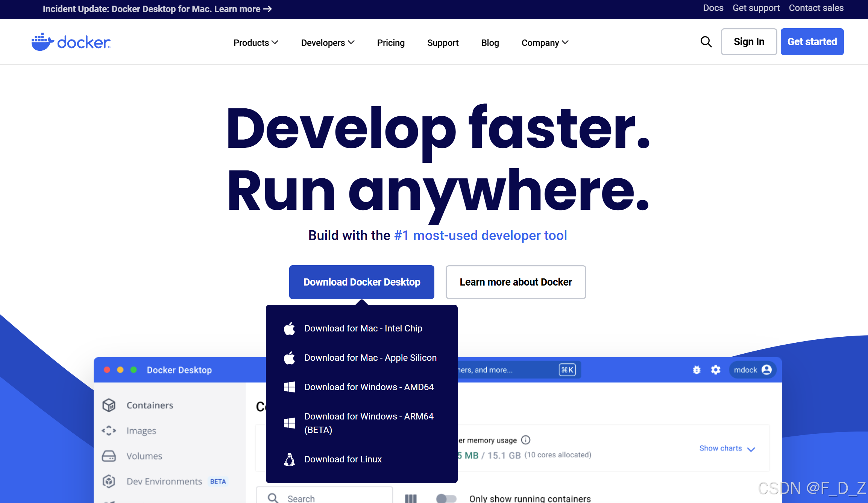The image size is (868, 503).
Task: Expand the Products dropdown menu
Action: 256,43
